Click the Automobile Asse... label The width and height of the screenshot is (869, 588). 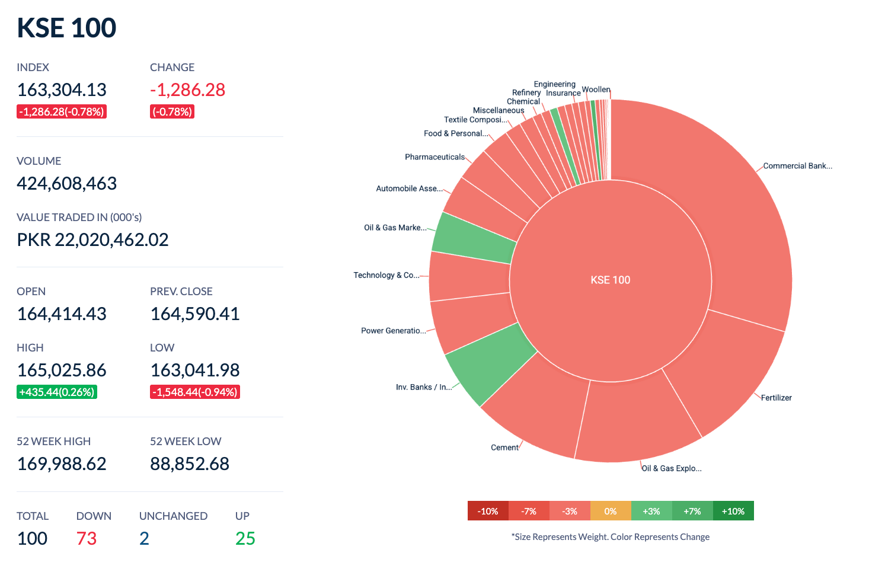[x=409, y=188]
